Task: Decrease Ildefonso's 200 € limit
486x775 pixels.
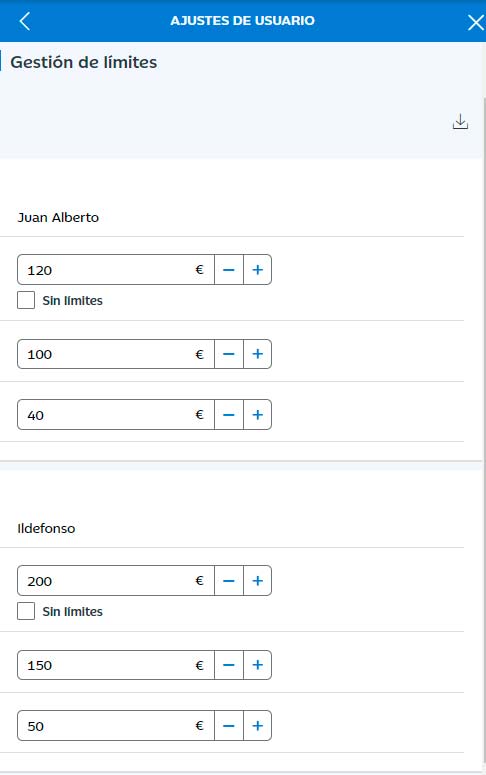Action: coord(228,581)
